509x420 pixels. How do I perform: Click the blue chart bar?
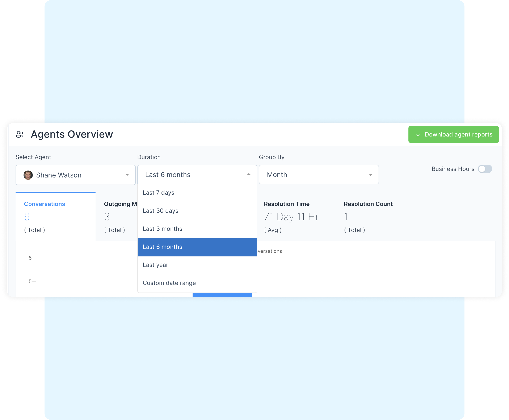(222, 295)
